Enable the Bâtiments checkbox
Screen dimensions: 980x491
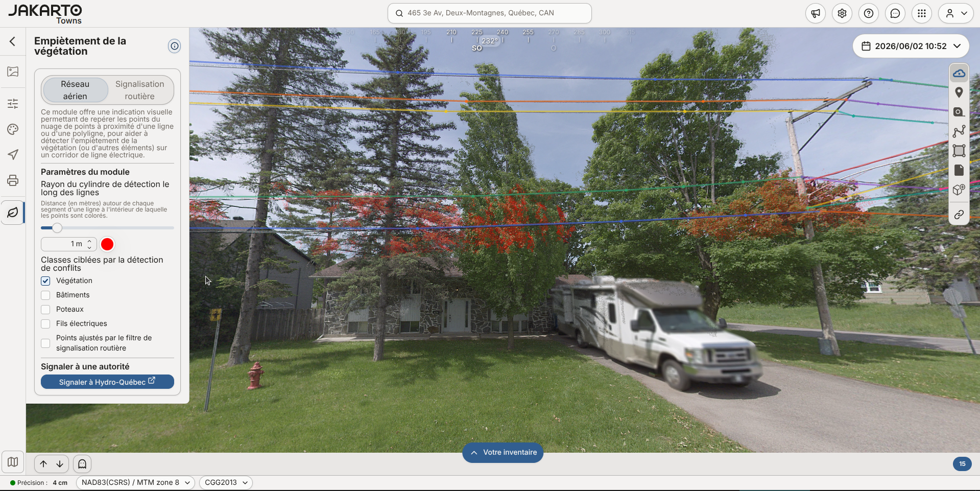(x=45, y=295)
